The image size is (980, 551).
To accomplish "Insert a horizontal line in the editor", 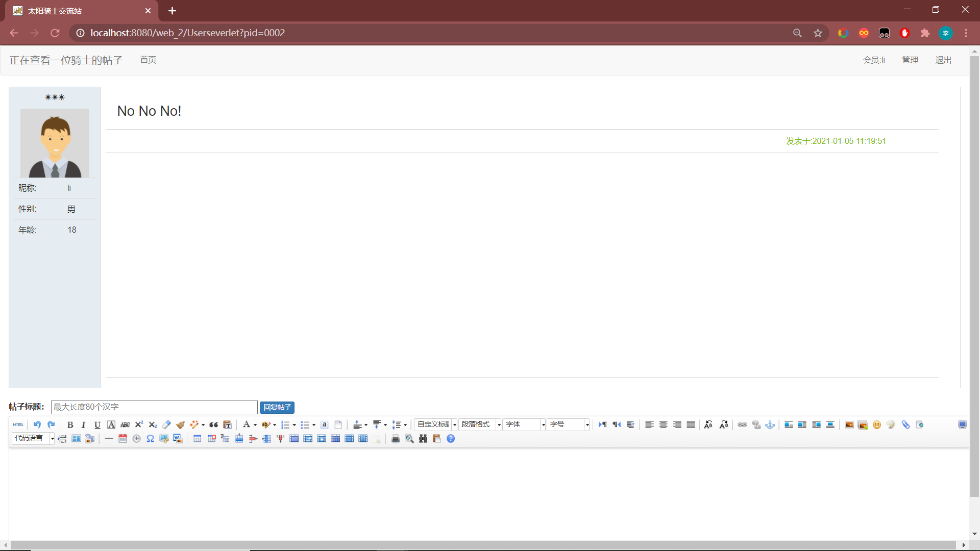I will point(109,438).
